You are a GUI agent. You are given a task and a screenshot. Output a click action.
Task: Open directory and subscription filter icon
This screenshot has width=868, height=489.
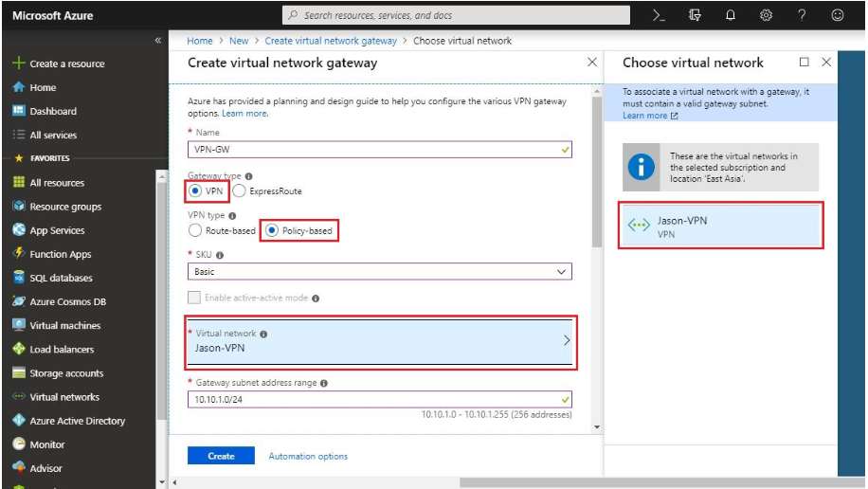tap(695, 15)
